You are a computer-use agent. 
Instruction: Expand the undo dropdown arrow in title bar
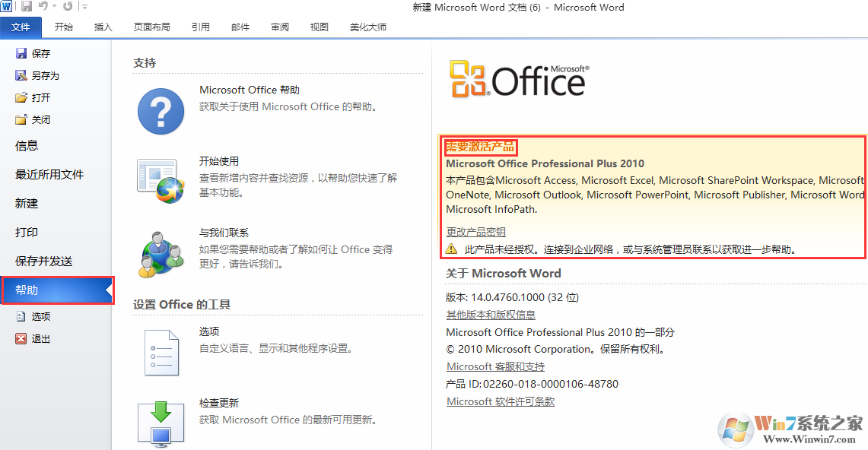point(54,7)
